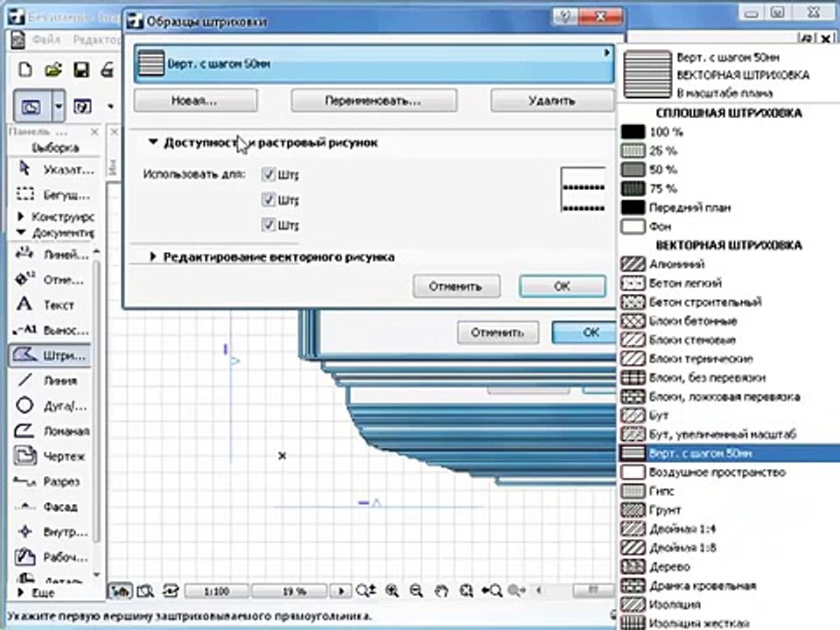This screenshot has height=630, width=840.
Task: Click Отменить in the dialog behind
Action: point(498,332)
